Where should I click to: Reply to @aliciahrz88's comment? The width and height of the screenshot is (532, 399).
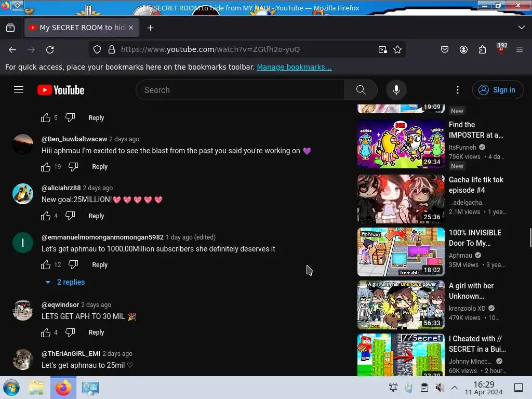pyautogui.click(x=96, y=216)
